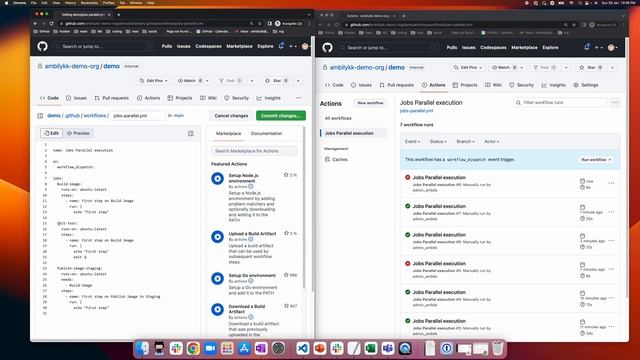Click Codespaces in right window header
640x360 pixels.
click(x=493, y=47)
